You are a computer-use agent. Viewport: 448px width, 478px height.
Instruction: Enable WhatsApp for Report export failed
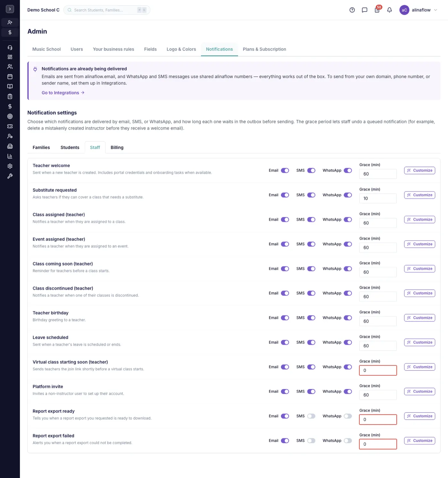point(348,441)
